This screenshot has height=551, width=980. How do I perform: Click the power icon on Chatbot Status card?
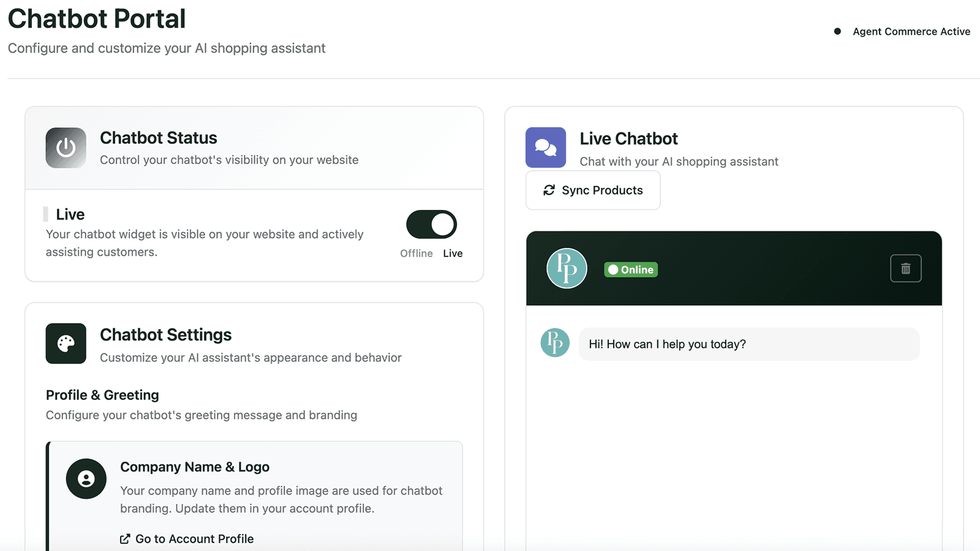[66, 148]
